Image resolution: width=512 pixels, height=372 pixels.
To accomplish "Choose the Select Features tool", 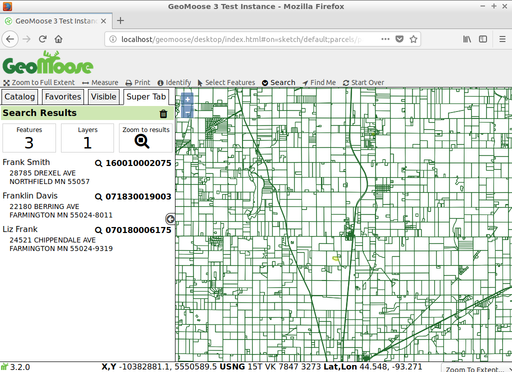I will point(226,82).
